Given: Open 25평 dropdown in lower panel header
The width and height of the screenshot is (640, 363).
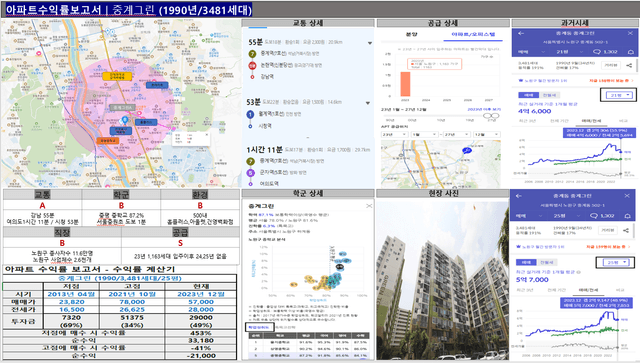Looking at the screenshot, I should (567, 216).
